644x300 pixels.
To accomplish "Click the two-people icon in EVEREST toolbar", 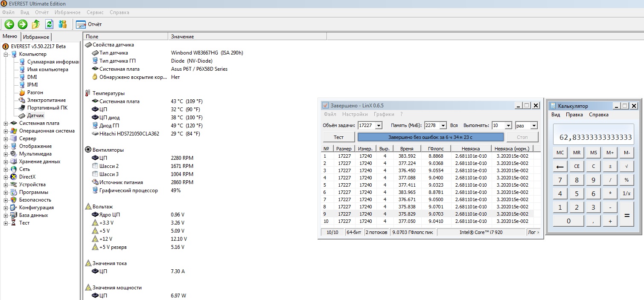I will tap(63, 24).
